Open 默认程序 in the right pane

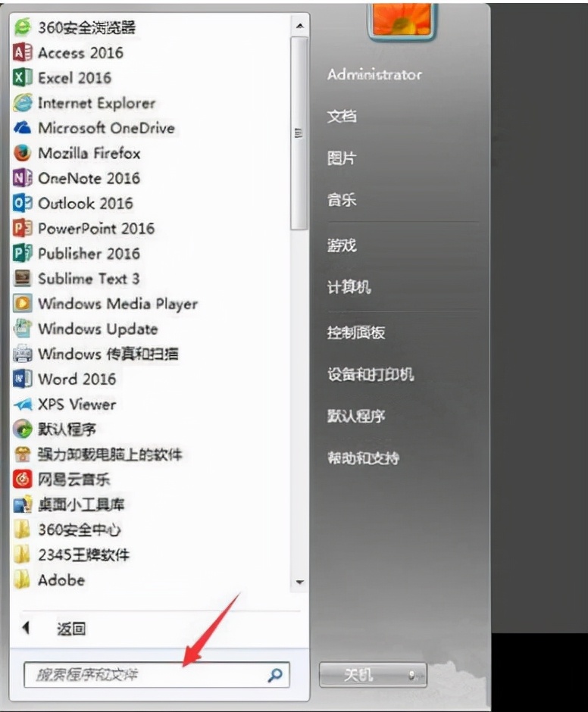[x=356, y=416]
